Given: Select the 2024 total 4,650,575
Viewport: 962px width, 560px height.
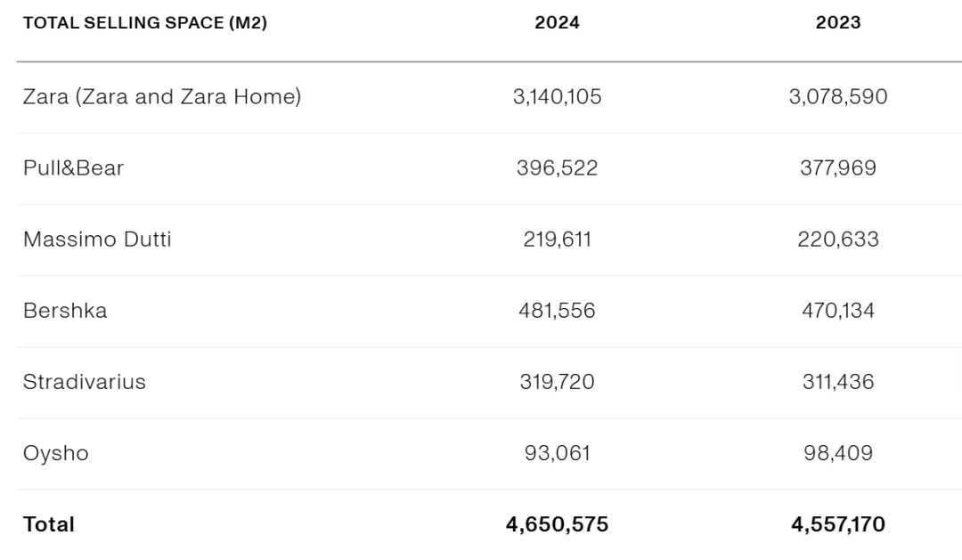Looking at the screenshot, I should 557,524.
